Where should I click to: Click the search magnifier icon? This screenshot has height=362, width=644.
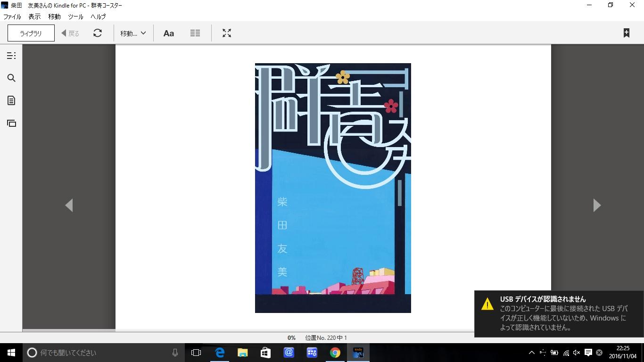coord(11,78)
